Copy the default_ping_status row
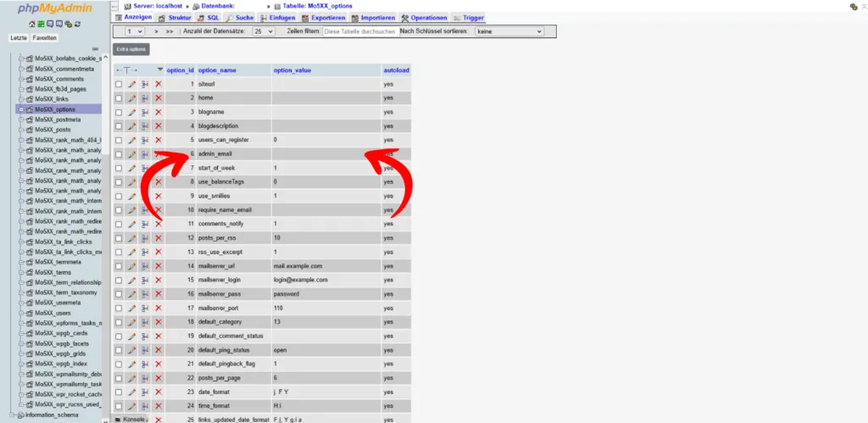Image resolution: width=868 pixels, height=423 pixels. click(x=145, y=350)
